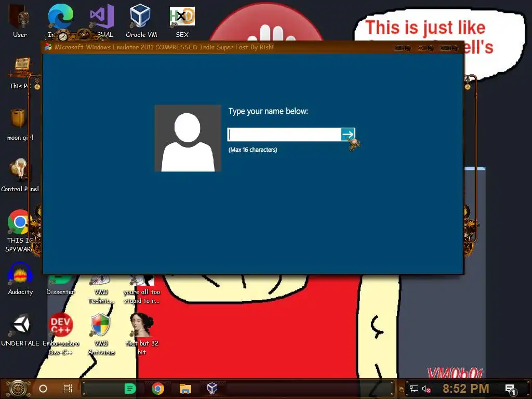Open Chrome from the taskbar
The height and width of the screenshot is (399, 532).
[158, 389]
